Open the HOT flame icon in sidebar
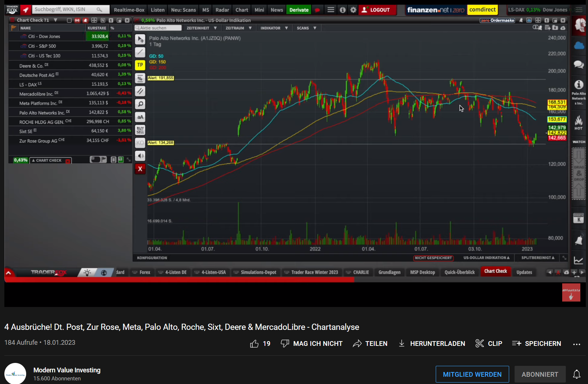Viewport: 588px width, 384px height. coord(579,122)
